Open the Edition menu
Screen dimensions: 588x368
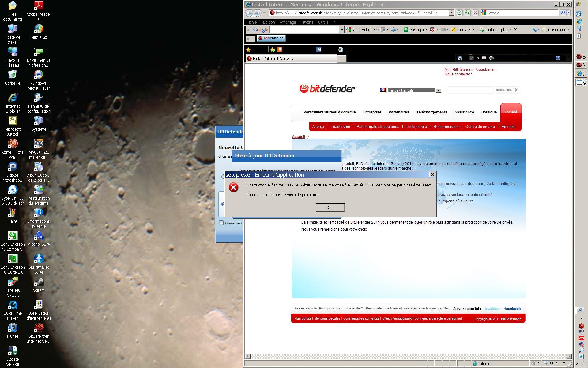(269, 22)
